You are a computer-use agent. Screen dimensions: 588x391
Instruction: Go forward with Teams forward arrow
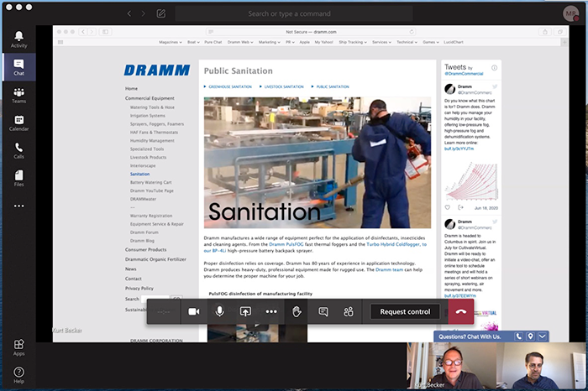coord(144,14)
